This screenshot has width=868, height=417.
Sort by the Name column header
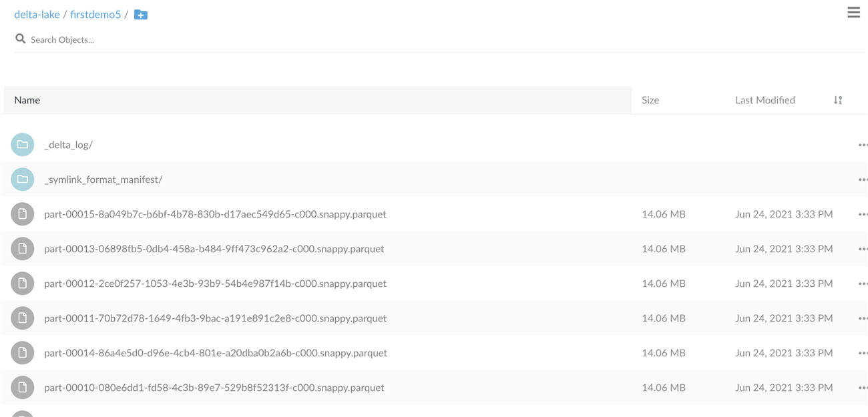click(x=27, y=100)
